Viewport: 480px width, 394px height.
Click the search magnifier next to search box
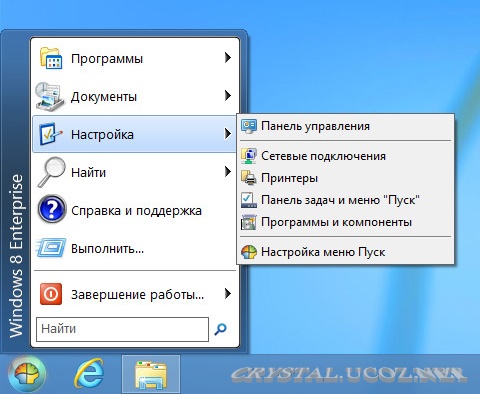point(220,329)
